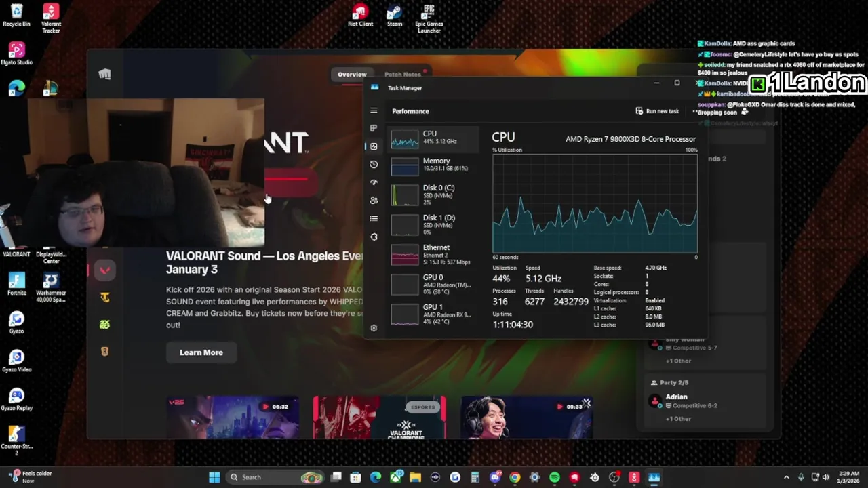Screen dimensions: 868x488
Task: Open Discord from taskbar
Action: (495, 477)
